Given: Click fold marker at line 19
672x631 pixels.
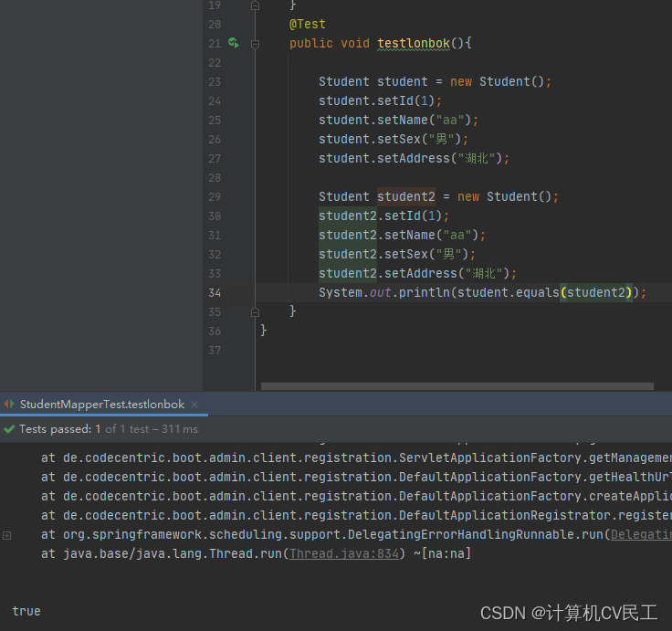Looking at the screenshot, I should [x=255, y=5].
